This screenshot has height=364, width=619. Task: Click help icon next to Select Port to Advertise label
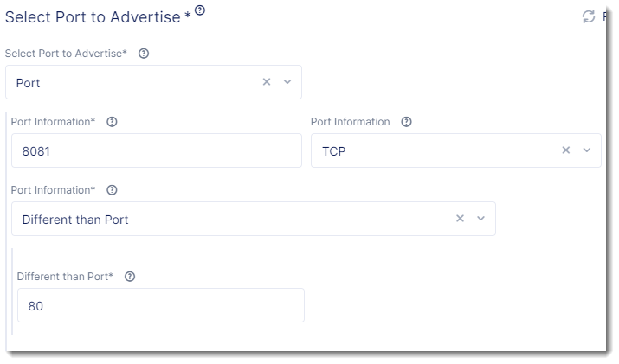pyautogui.click(x=144, y=54)
